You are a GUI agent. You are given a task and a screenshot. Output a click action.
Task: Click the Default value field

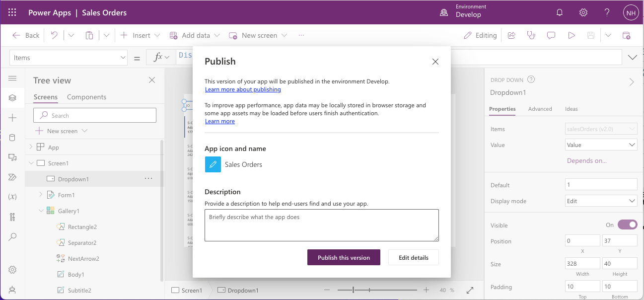pyautogui.click(x=601, y=185)
